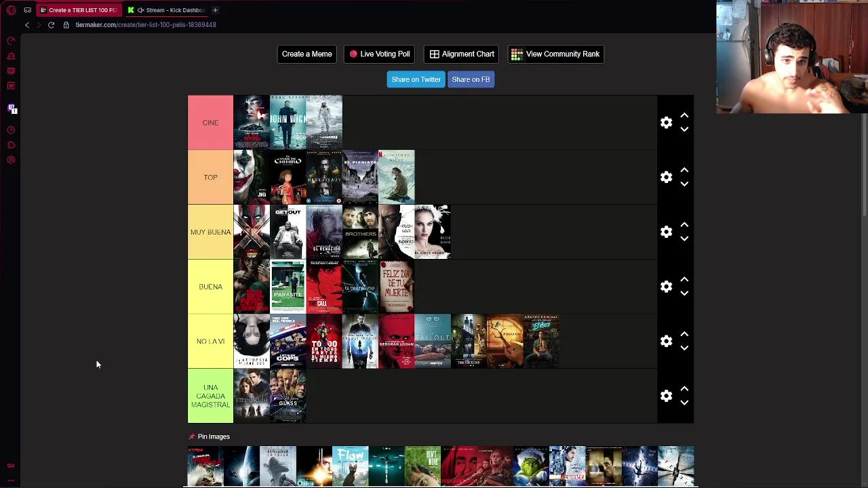Image resolution: width=868 pixels, height=488 pixels.
Task: Open settings gear for MUY BUENA tier
Action: point(667,232)
